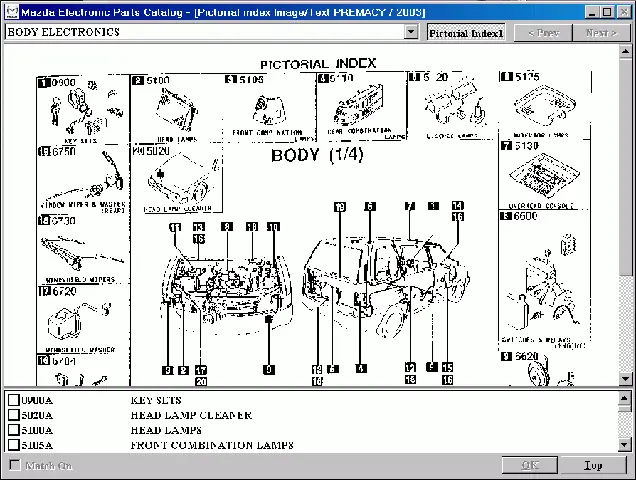Viewport: 636px width, 480px height.
Task: Click callout 14 above the car rear
Action: point(458,206)
